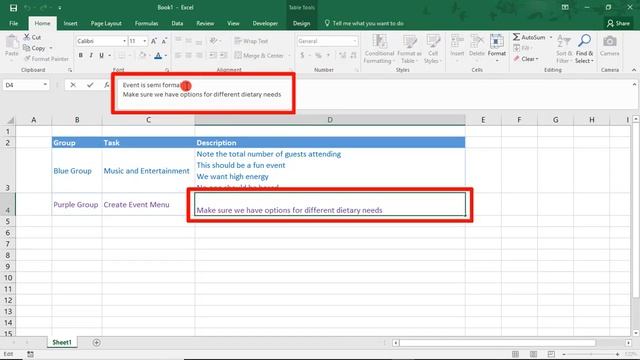Open the Developer tab

(265, 23)
